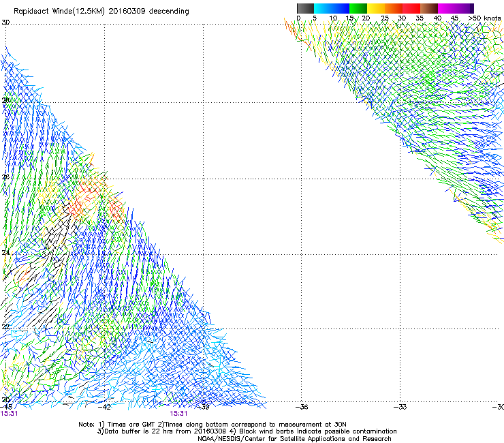Click the note '1) Times are GMT'

[127, 425]
